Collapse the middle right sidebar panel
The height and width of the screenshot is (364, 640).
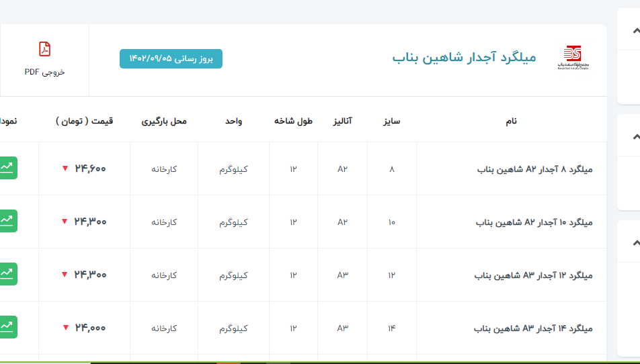coord(635,137)
